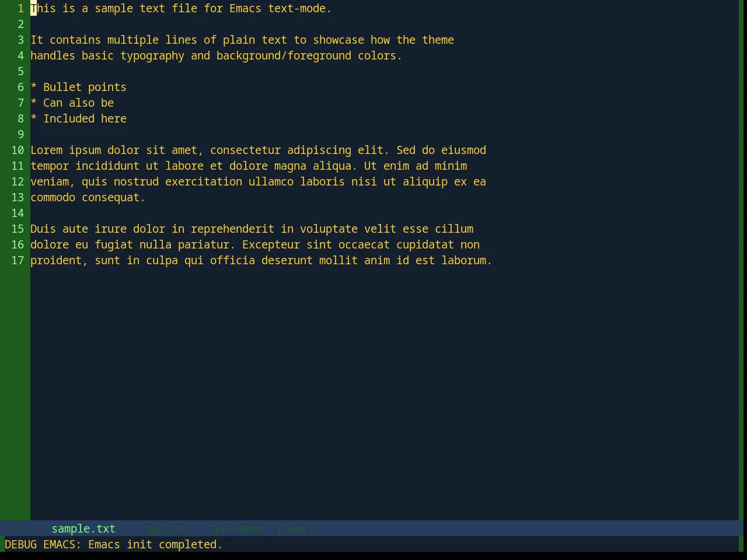Screen dimensions: 747x560
Task: Click the word "exercitation" on line 12
Action: pos(204,182)
